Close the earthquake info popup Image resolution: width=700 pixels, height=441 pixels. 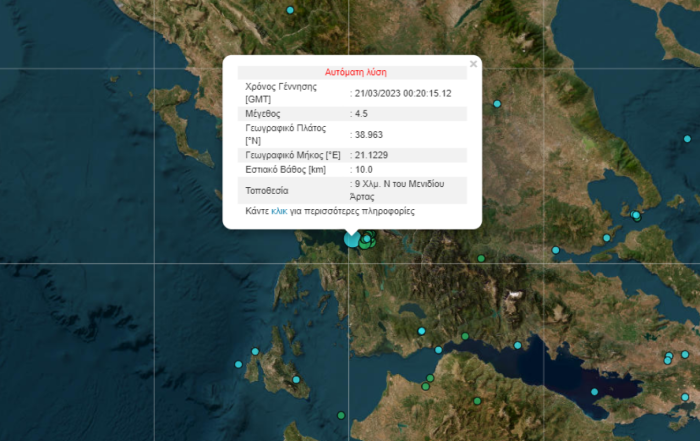coord(473,64)
